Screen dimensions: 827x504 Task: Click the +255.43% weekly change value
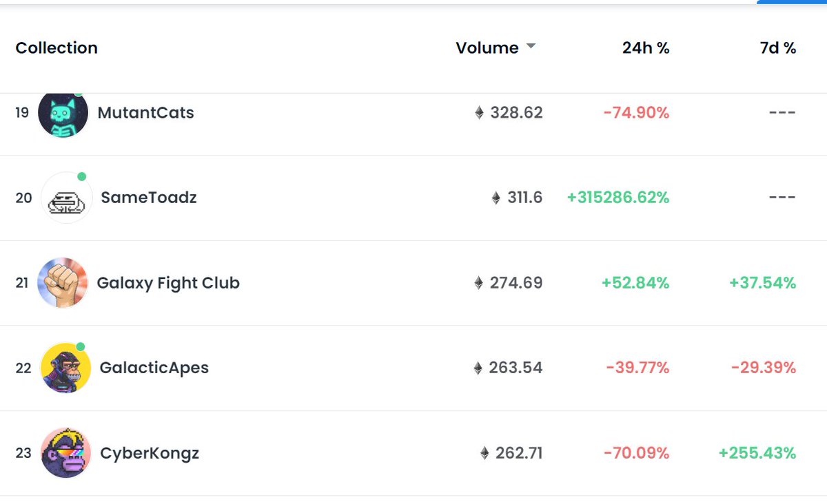click(x=757, y=453)
